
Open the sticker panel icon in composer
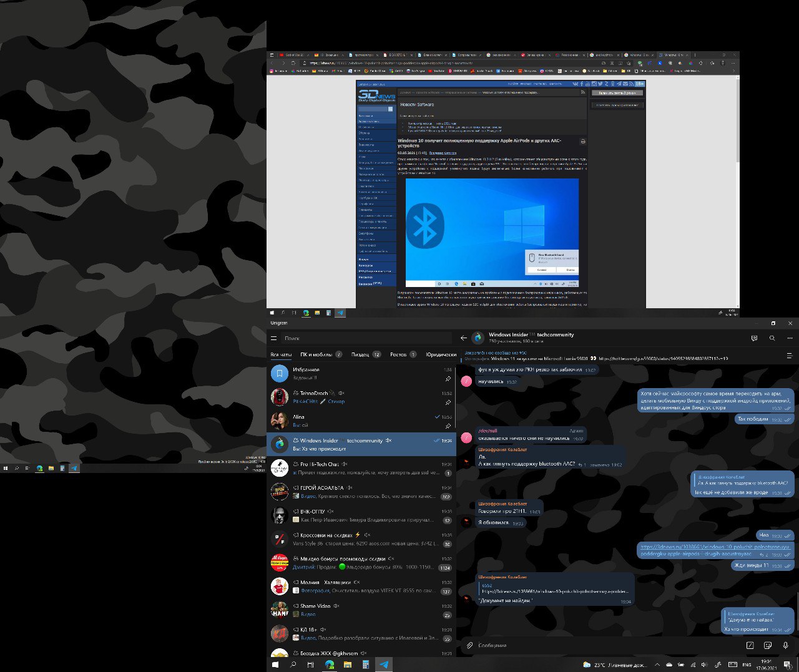(767, 645)
